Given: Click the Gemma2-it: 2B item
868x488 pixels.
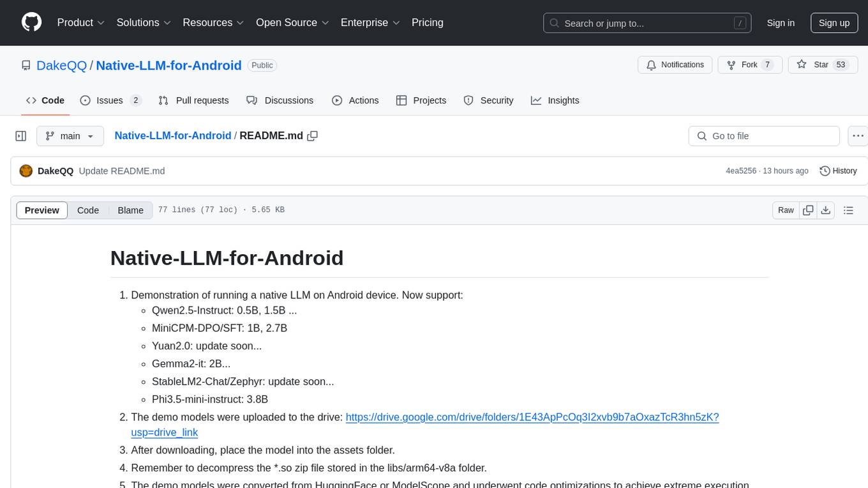Looking at the screenshot, I should (191, 363).
